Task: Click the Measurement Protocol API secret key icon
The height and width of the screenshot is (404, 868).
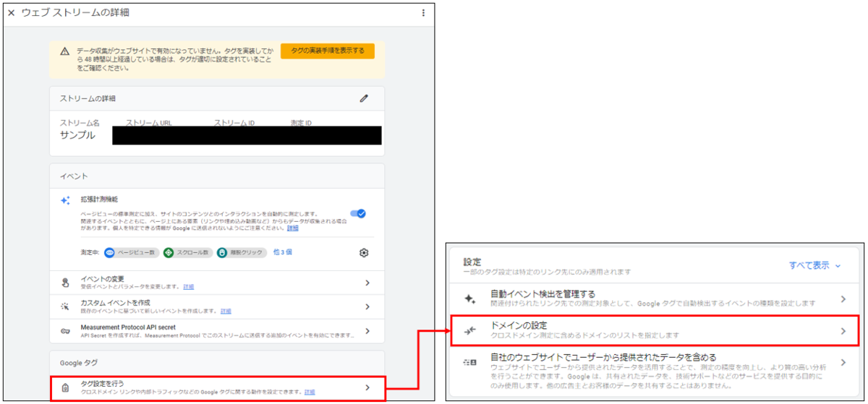Action: click(65, 331)
